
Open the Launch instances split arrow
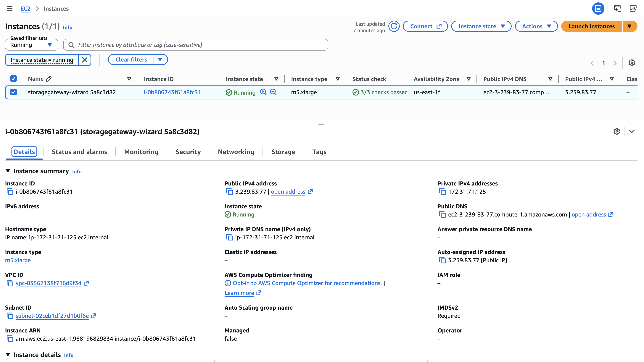click(x=629, y=26)
